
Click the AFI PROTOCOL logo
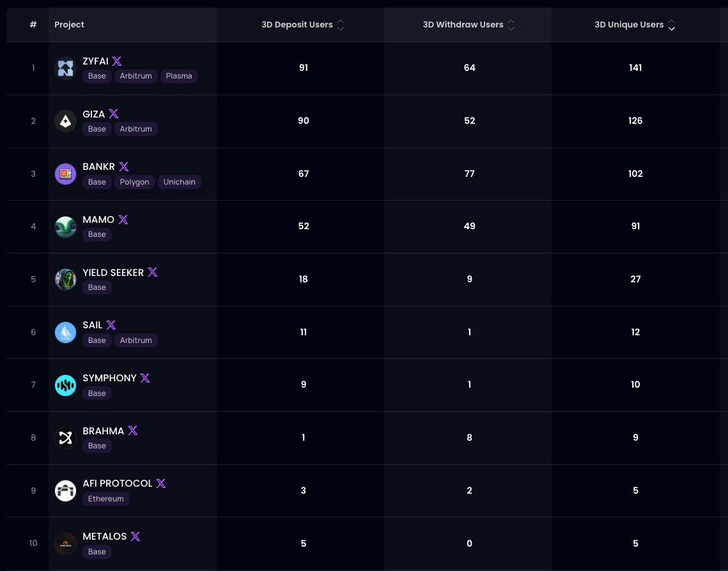(65, 491)
